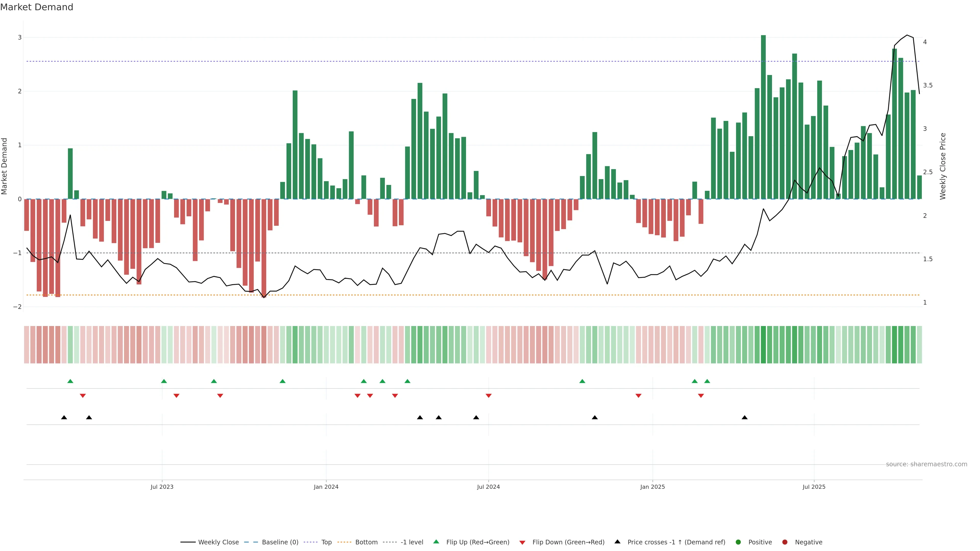The height and width of the screenshot is (551, 980).
Task: Toggle the Top dotted line legend entry
Action: [326, 542]
